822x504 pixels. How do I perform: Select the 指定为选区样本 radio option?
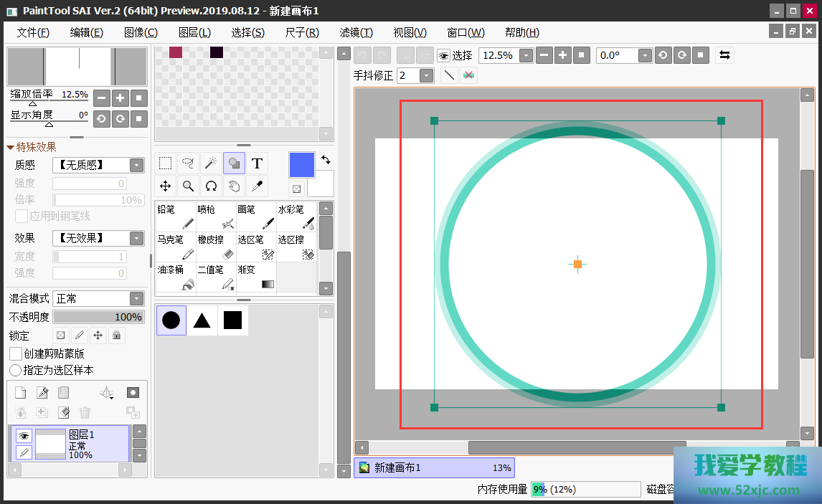[x=15, y=370]
